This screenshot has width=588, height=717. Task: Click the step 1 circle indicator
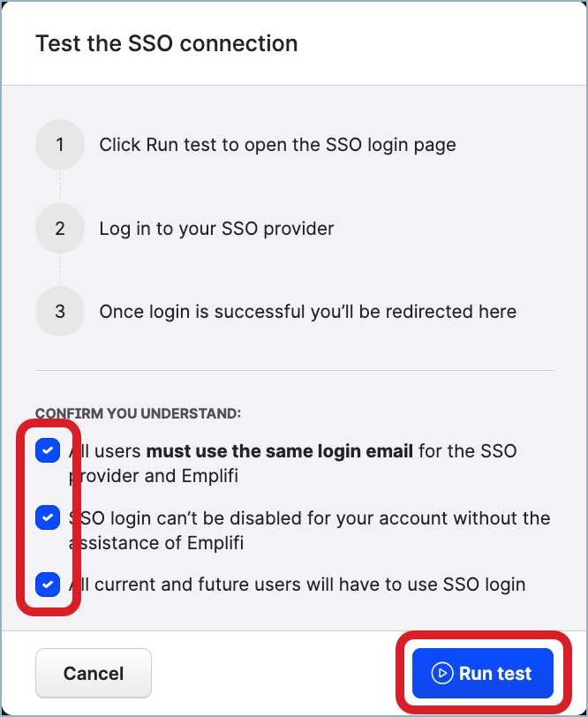[59, 144]
